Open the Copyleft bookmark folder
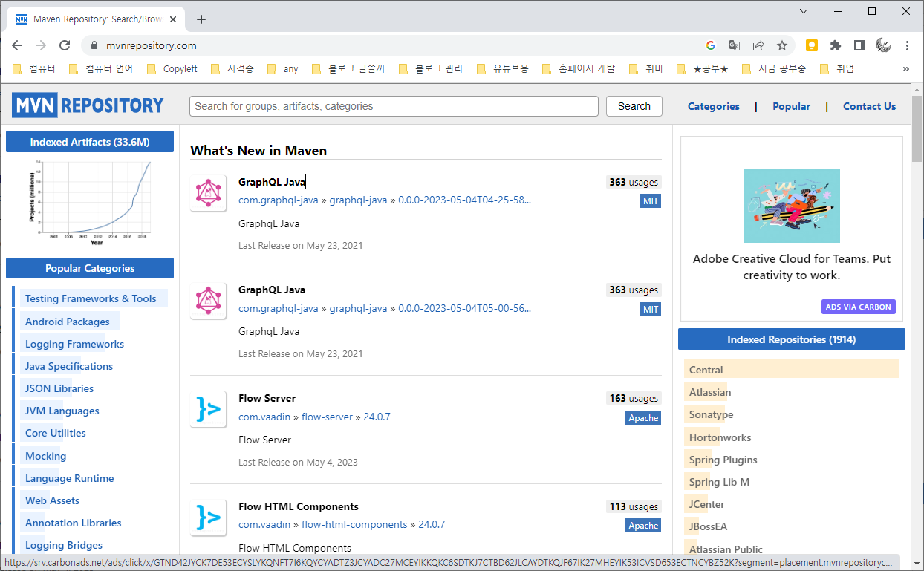The height and width of the screenshot is (571, 924). pyautogui.click(x=172, y=68)
